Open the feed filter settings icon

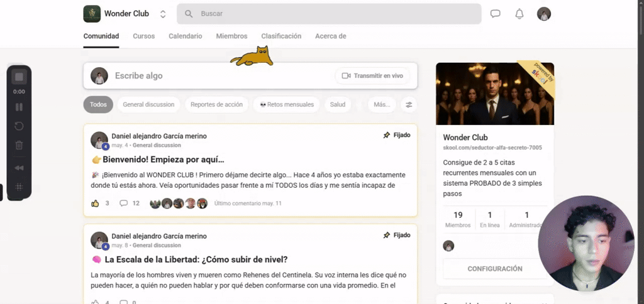[x=409, y=105]
